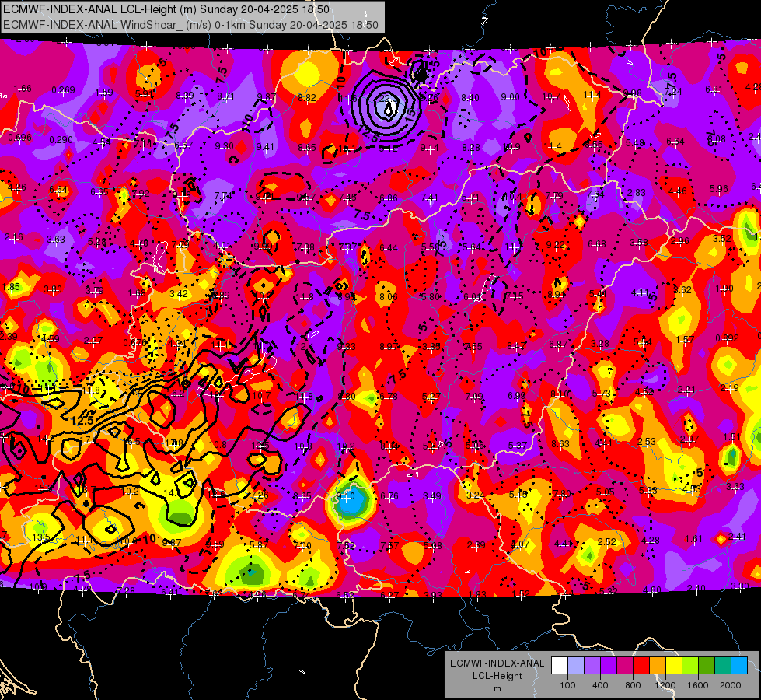Click the orange legend swatch
761x700 pixels.
(x=658, y=665)
